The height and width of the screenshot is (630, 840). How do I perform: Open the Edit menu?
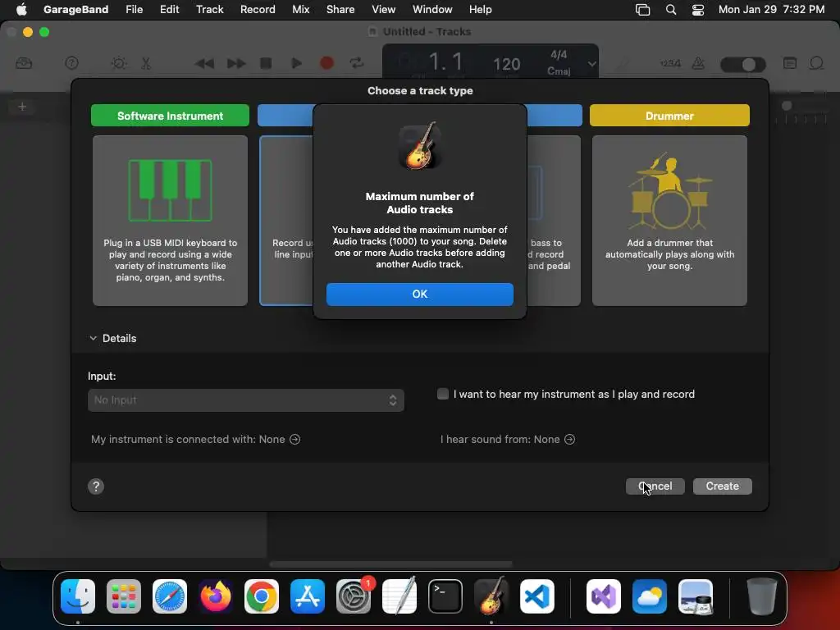click(x=169, y=9)
